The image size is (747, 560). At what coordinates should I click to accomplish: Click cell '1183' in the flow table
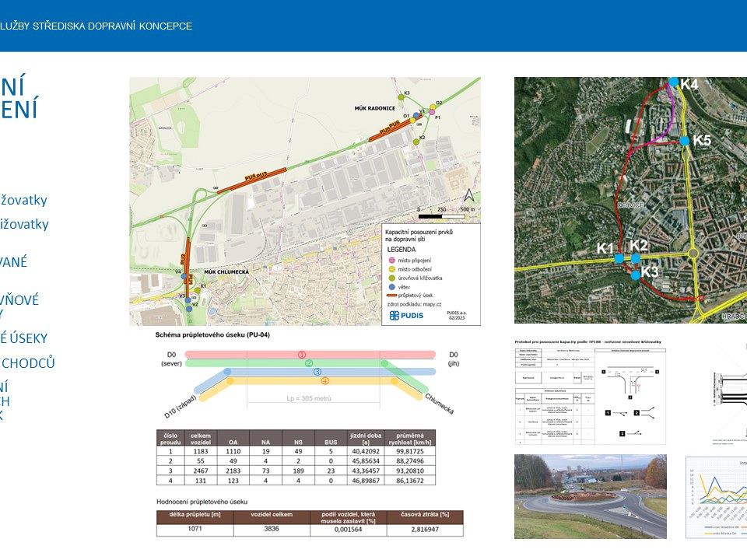[x=201, y=451]
